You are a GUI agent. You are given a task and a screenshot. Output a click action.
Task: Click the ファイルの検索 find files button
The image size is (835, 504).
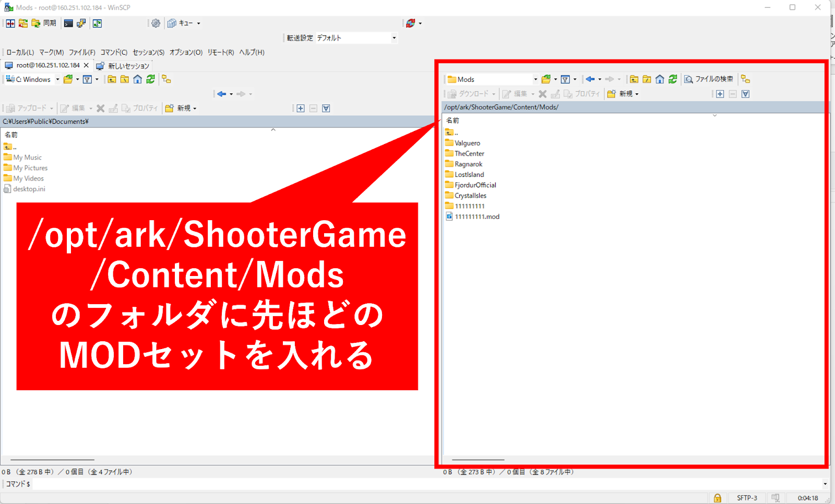[709, 79]
